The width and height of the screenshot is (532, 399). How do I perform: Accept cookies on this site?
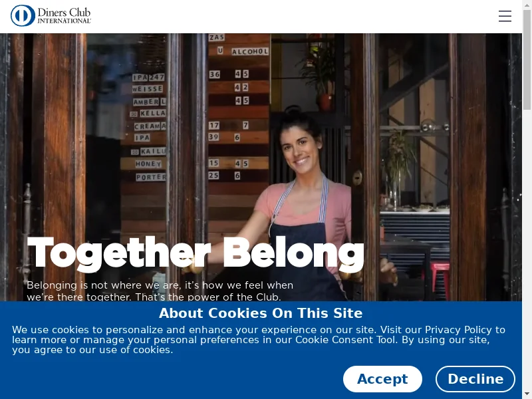(382, 379)
